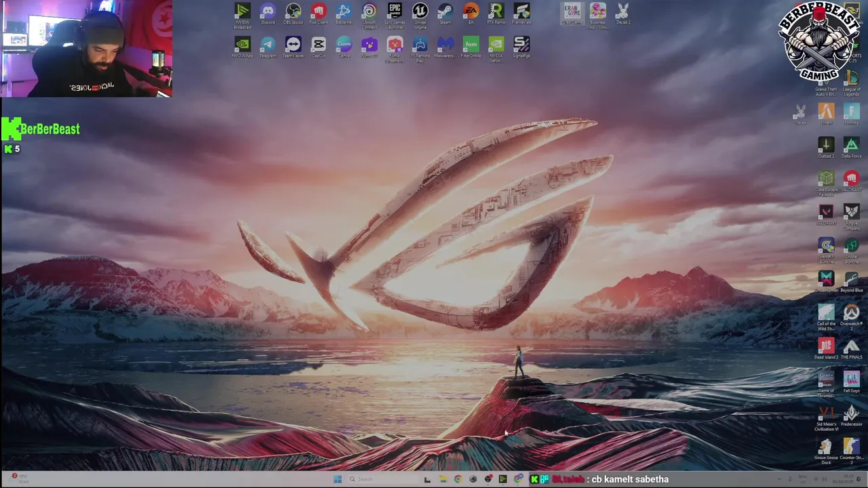Launch the SignalRgb desktop icon
Screen dimensions: 868x488
click(x=521, y=47)
